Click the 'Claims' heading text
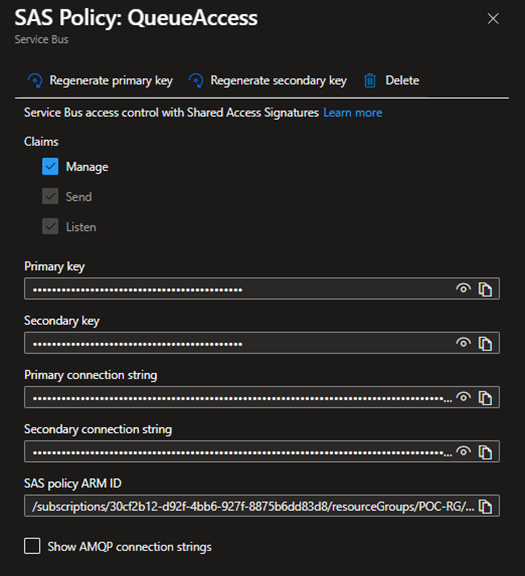This screenshot has width=525, height=576. [x=41, y=142]
